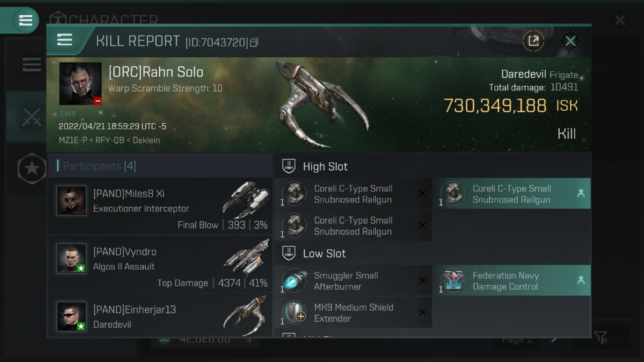
Task: Open the main hamburger menu at top left
Action: point(25,20)
